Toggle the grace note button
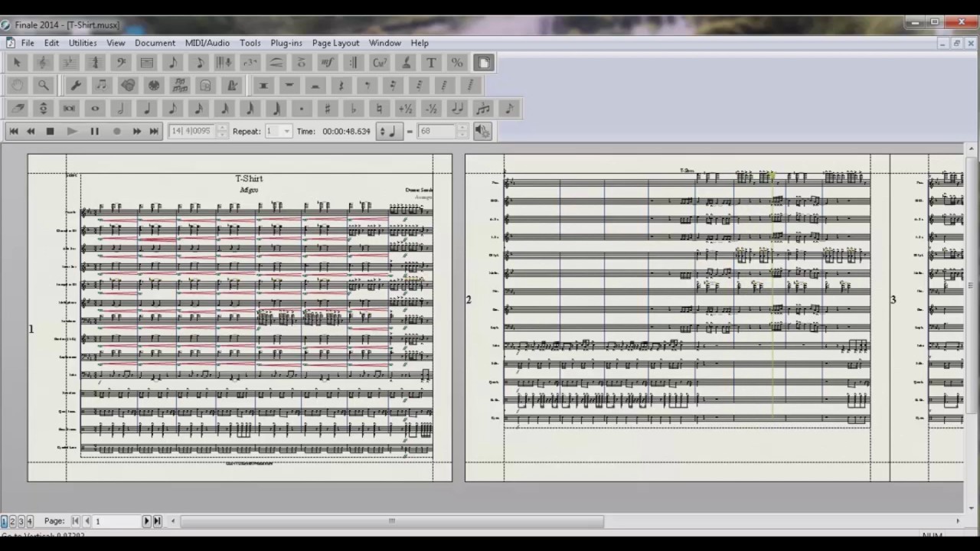This screenshot has width=980, height=551. point(509,109)
